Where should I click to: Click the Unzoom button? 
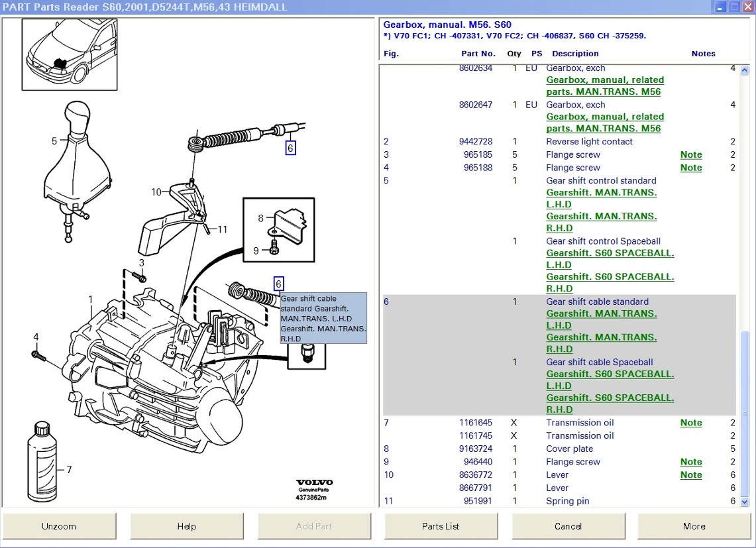(x=59, y=526)
